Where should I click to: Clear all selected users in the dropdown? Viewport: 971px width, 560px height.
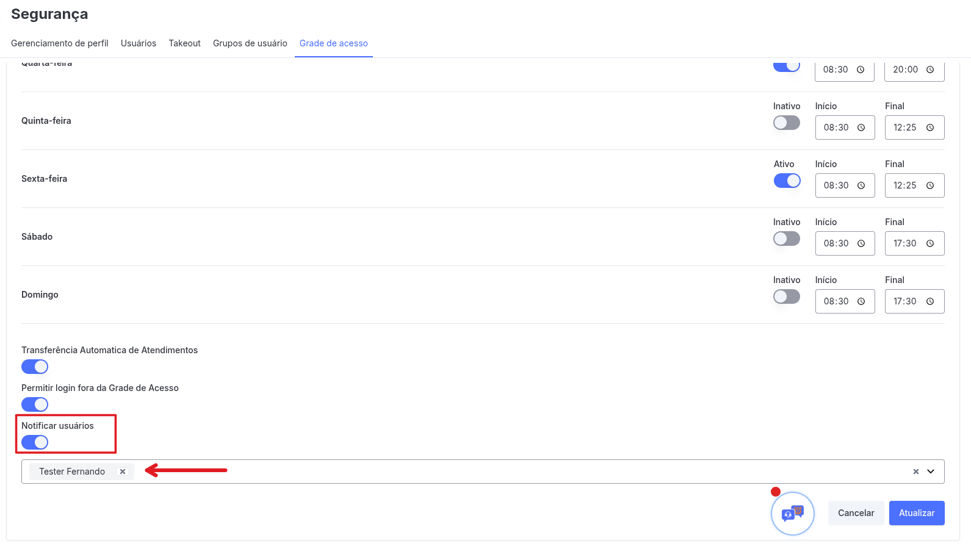point(915,472)
